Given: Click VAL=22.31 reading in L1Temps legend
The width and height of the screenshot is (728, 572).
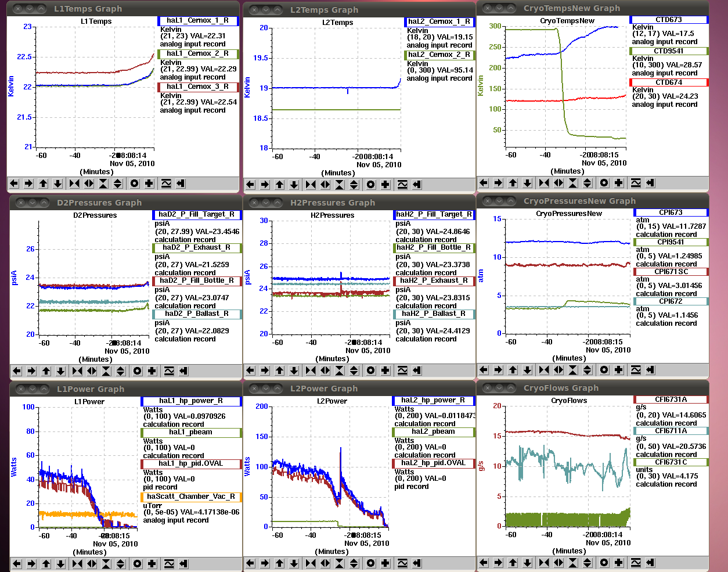Looking at the screenshot, I should pos(207,36).
